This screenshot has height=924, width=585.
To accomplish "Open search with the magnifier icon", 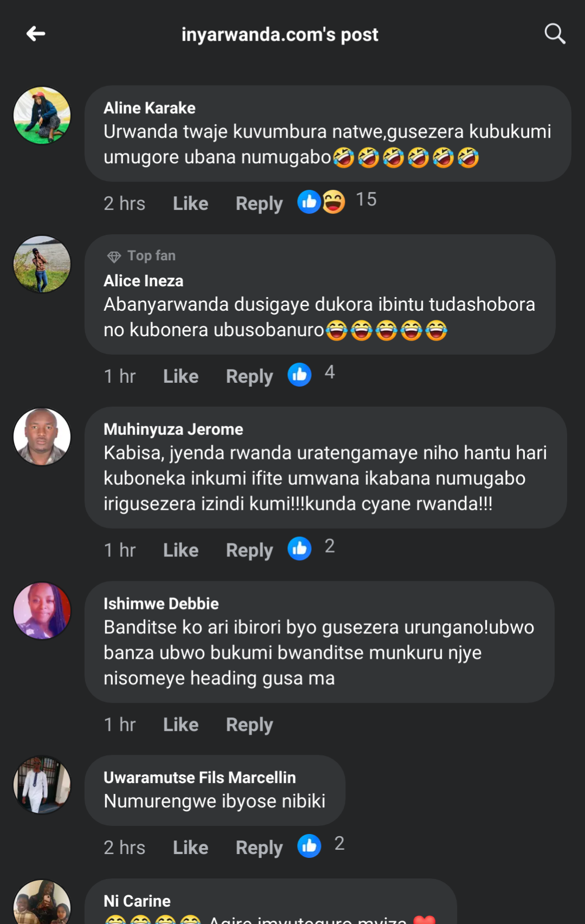I will coord(555,34).
